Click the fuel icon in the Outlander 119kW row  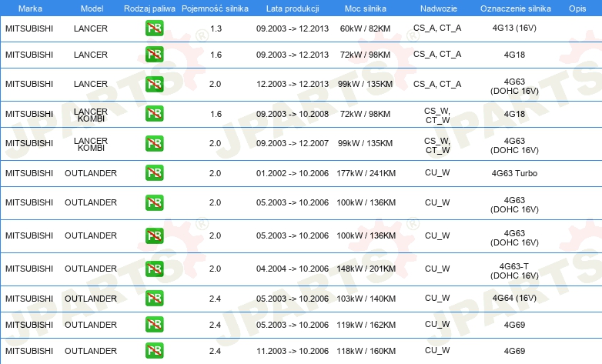(x=154, y=325)
